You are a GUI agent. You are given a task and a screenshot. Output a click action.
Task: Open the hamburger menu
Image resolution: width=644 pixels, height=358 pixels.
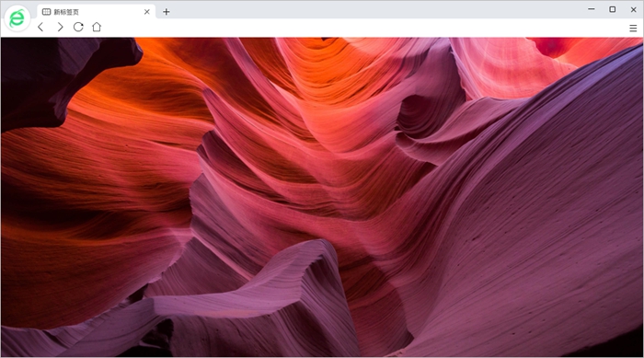(633, 28)
